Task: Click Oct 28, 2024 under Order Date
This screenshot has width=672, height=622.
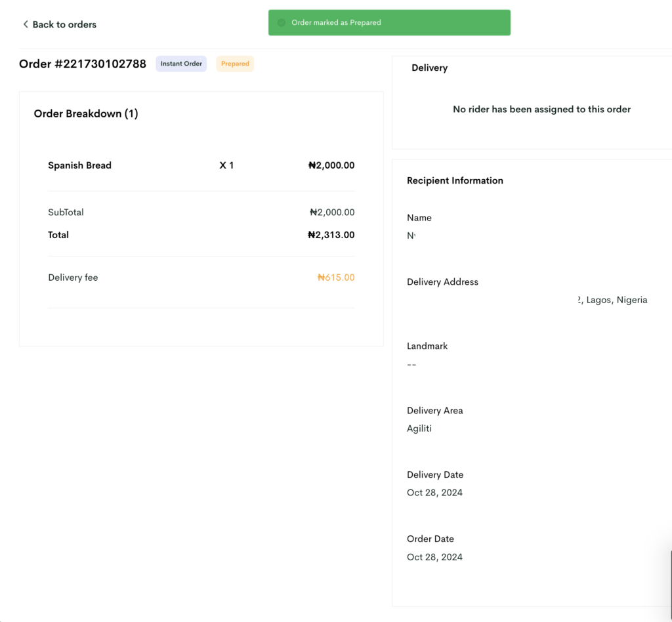Action: coord(434,557)
